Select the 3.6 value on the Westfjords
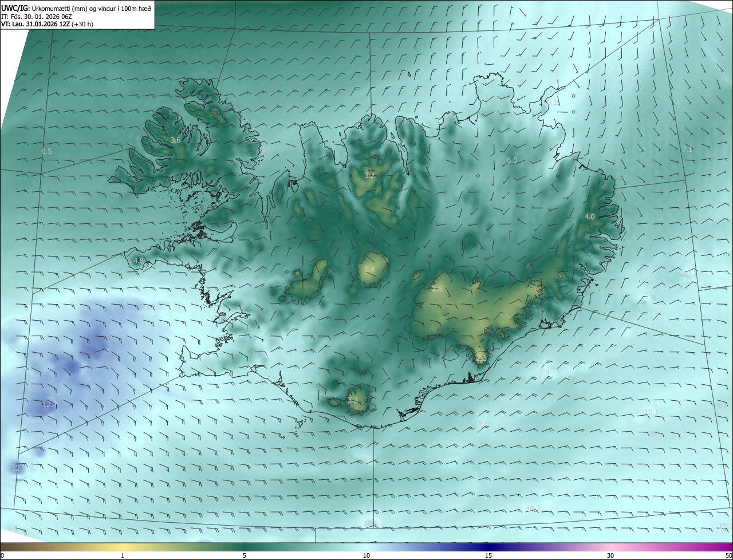The height and width of the screenshot is (560, 733). (176, 140)
